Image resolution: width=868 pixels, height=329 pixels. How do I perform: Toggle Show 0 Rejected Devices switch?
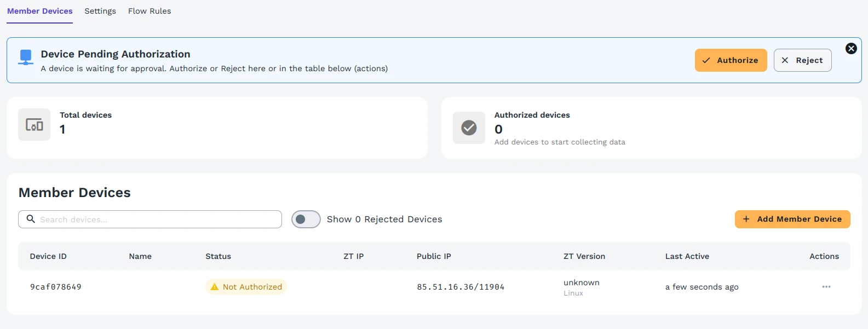click(x=306, y=220)
